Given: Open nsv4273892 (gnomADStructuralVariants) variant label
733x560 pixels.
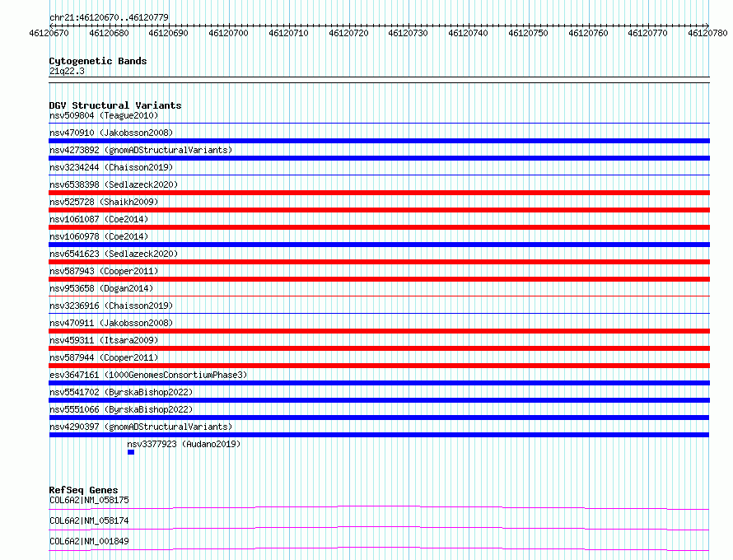Looking at the screenshot, I should pyautogui.click(x=141, y=150).
